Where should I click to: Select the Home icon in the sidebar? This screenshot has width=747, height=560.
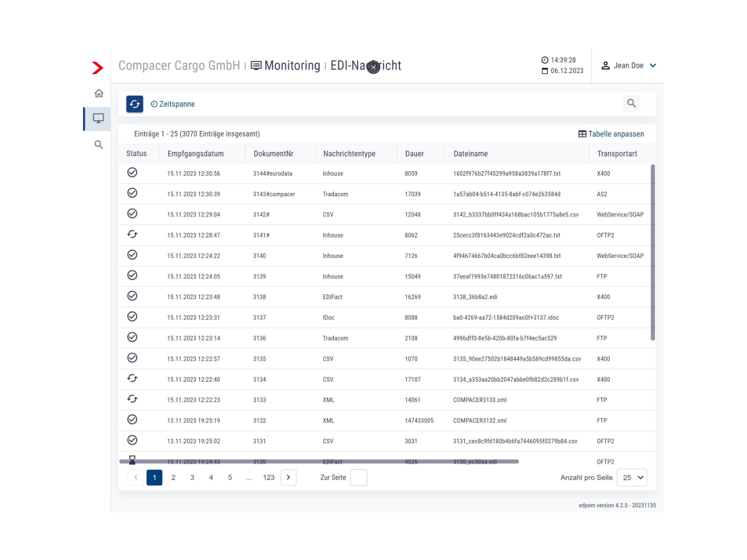[99, 93]
